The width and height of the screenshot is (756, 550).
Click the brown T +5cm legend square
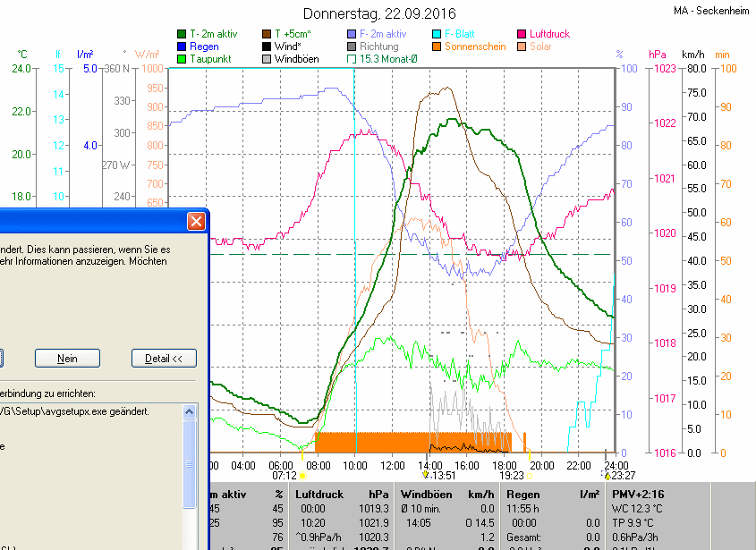tap(267, 34)
